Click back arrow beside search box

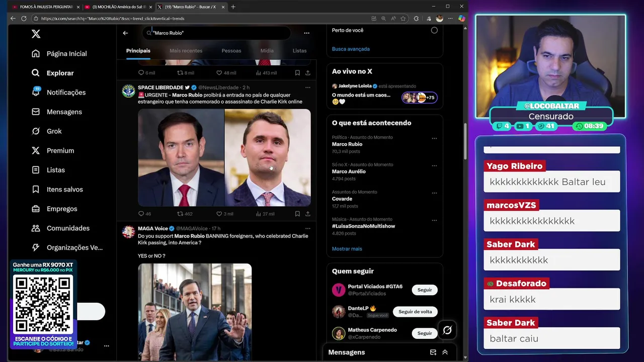125,33
